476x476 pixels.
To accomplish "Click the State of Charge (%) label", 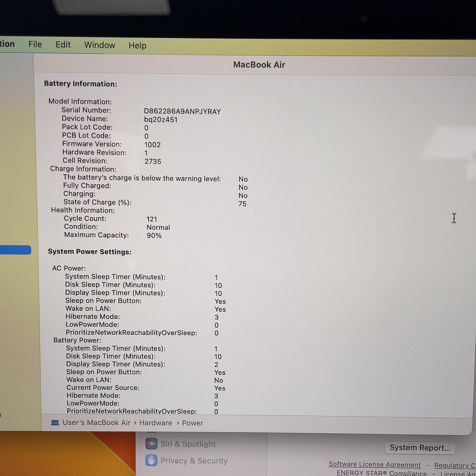I will click(x=97, y=202).
